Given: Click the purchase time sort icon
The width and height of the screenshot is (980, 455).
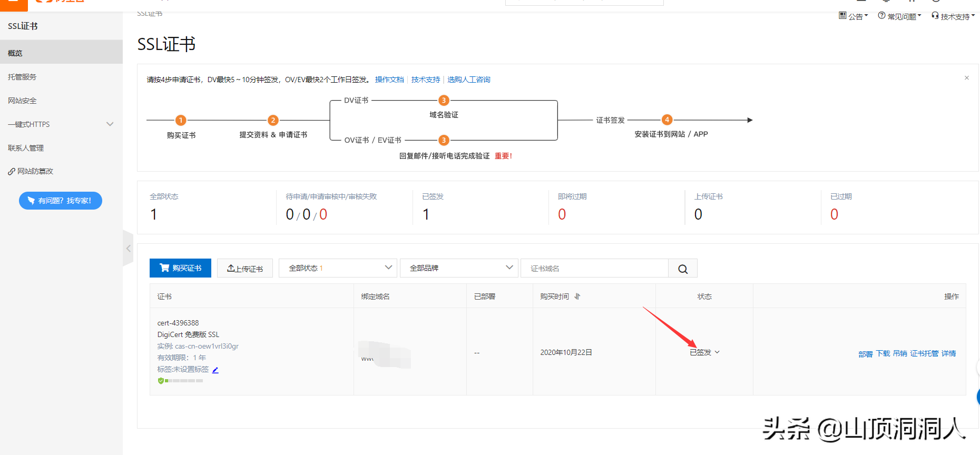Looking at the screenshot, I should [577, 296].
